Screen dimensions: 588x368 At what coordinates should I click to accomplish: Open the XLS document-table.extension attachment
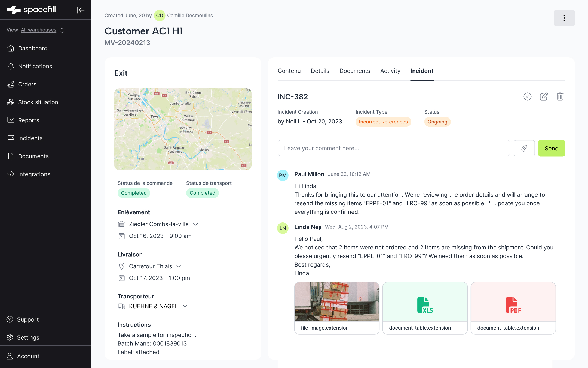[425, 308]
